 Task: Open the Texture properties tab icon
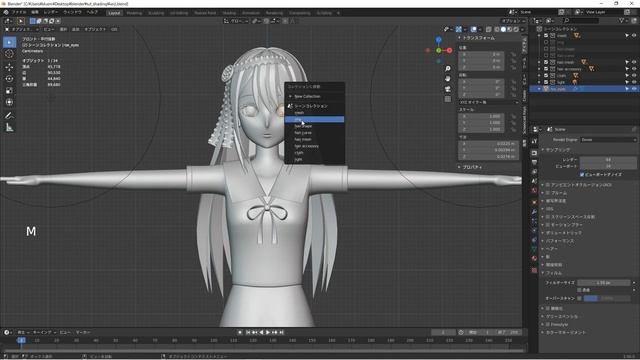534,270
